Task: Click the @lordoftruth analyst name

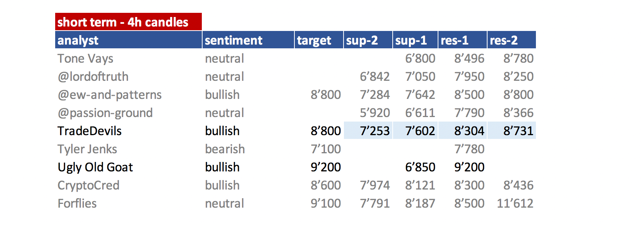Action: pyautogui.click(x=93, y=77)
